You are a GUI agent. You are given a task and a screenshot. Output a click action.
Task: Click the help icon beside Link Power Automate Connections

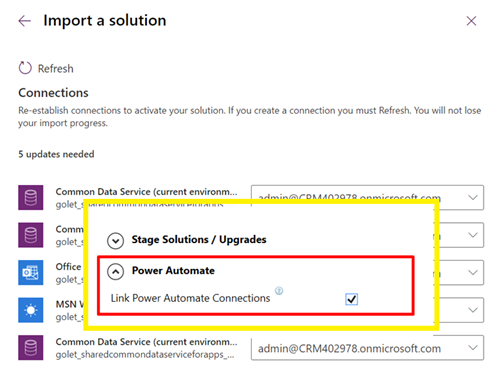click(279, 291)
